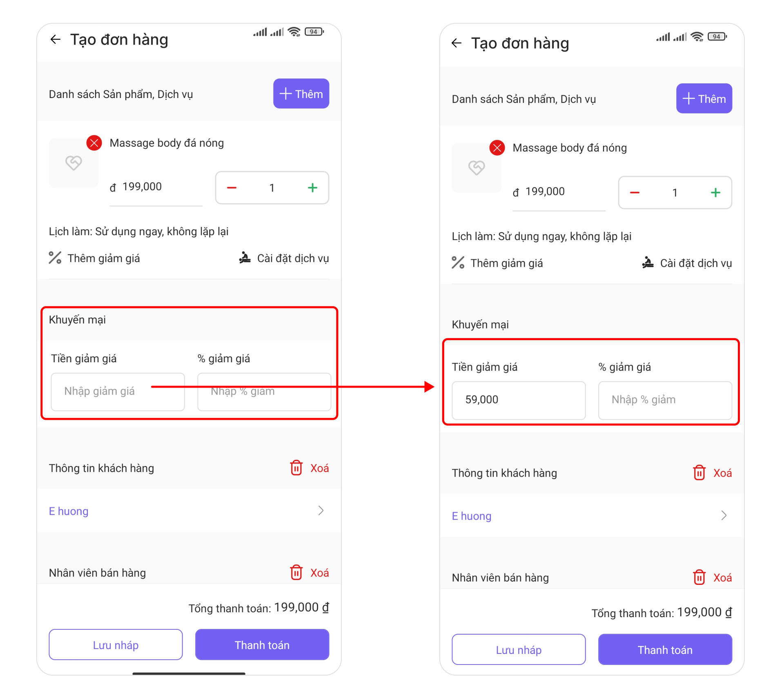784x698 pixels.
Task: Open Cài đặt dịch vụ on right screen
Action: pos(687,263)
